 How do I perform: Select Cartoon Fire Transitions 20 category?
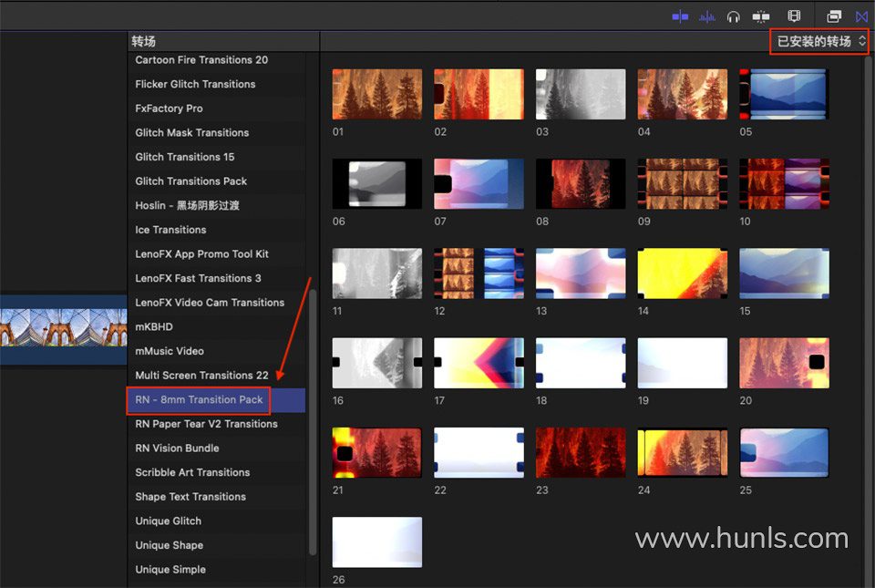pyautogui.click(x=201, y=60)
